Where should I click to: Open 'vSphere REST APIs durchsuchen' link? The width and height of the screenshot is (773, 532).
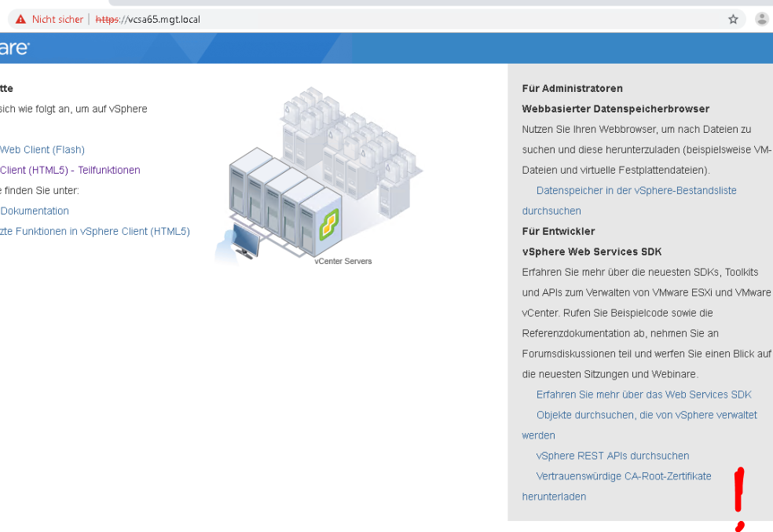(613, 456)
